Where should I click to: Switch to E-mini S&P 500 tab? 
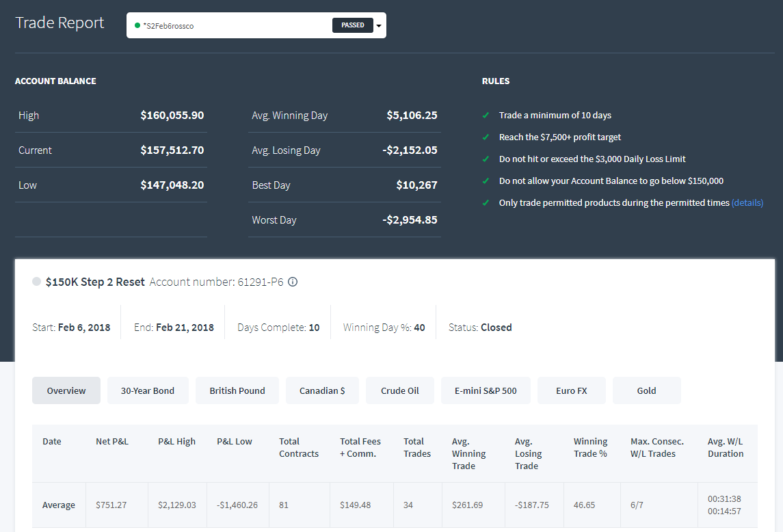[486, 390]
